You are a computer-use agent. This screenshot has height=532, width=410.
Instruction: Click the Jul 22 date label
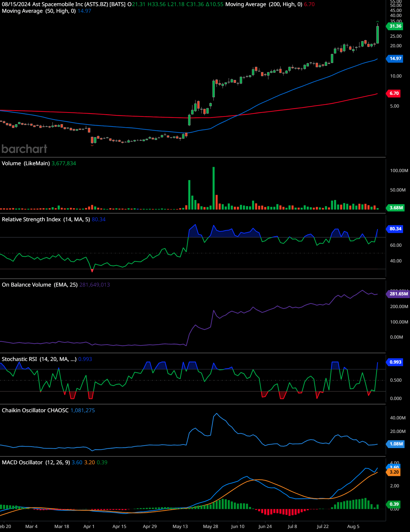323,526
